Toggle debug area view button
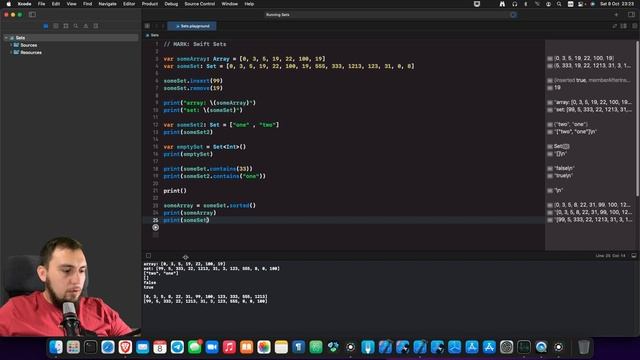Viewport: 640px width, 360px height. (x=149, y=256)
